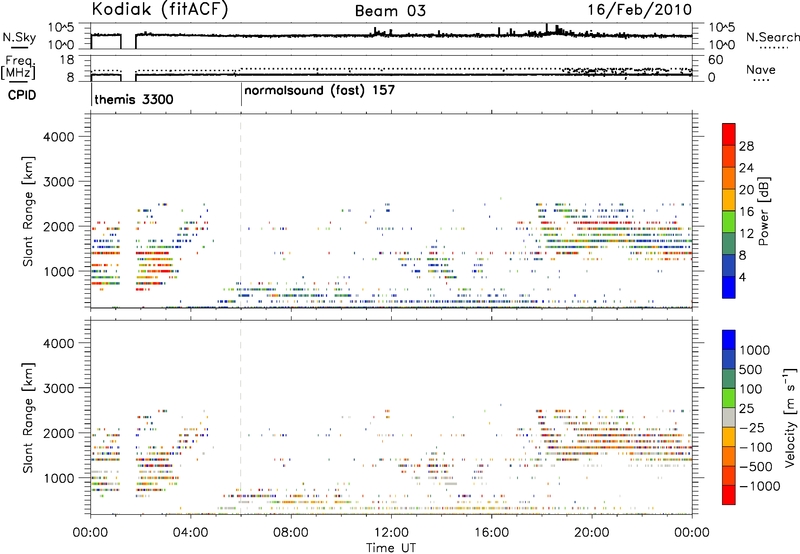Click the "Nave" legend label

click(x=761, y=69)
